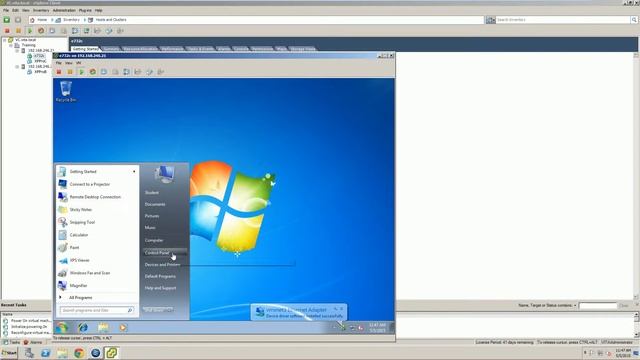Switch to Getting Started tab
The width and height of the screenshot is (640, 360).
[x=85, y=49]
